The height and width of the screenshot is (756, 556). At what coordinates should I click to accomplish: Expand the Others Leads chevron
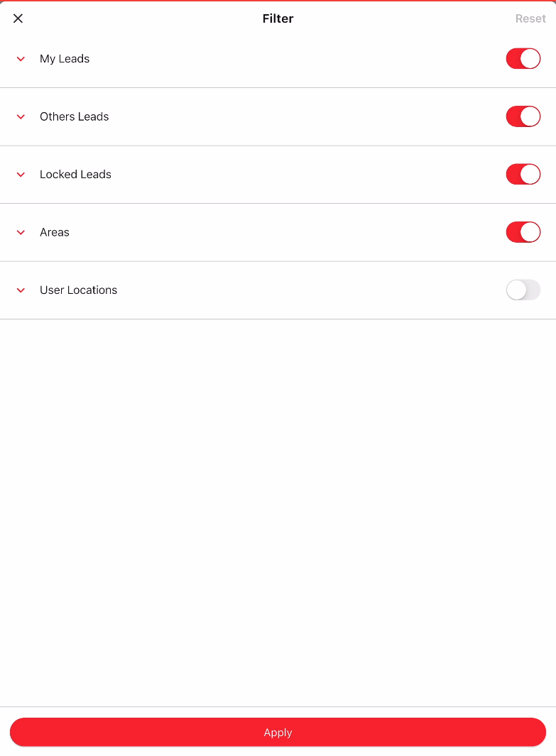click(x=21, y=116)
